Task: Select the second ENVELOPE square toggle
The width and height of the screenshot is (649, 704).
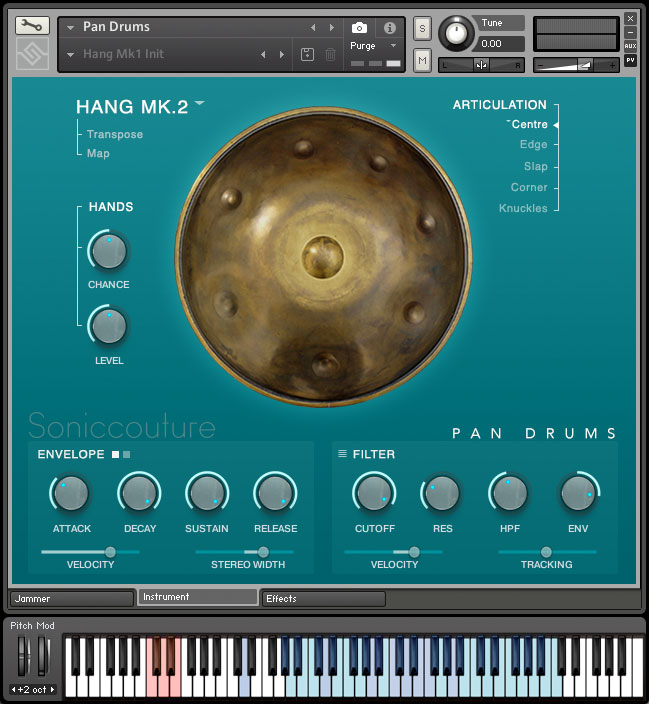Action: coord(127,454)
